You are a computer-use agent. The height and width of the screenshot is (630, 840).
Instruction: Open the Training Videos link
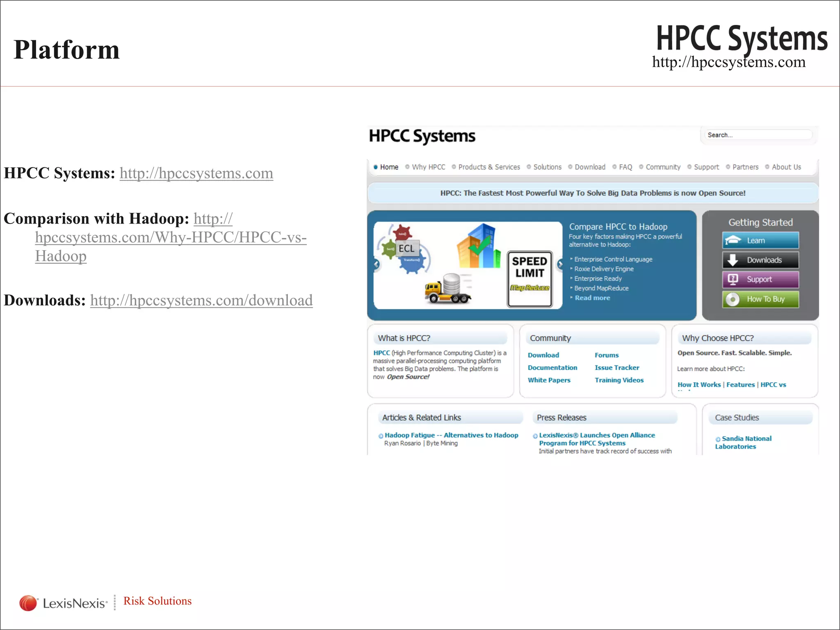(x=619, y=380)
